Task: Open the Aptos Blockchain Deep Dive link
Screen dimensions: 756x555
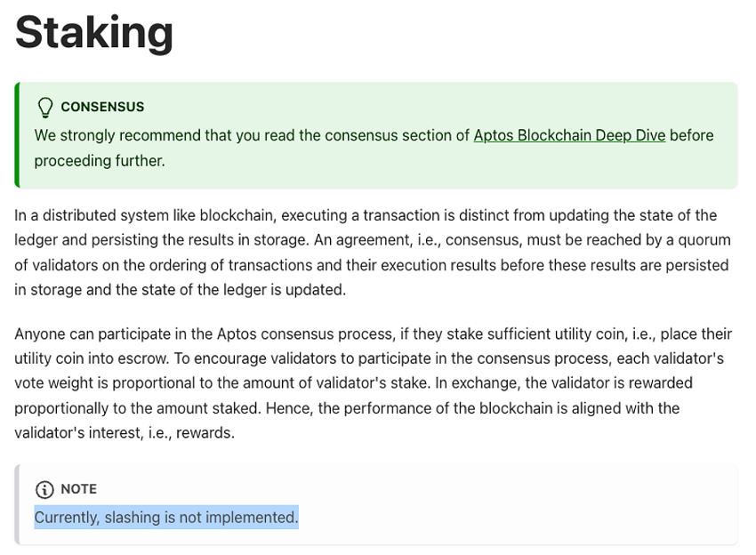Action: [569, 135]
